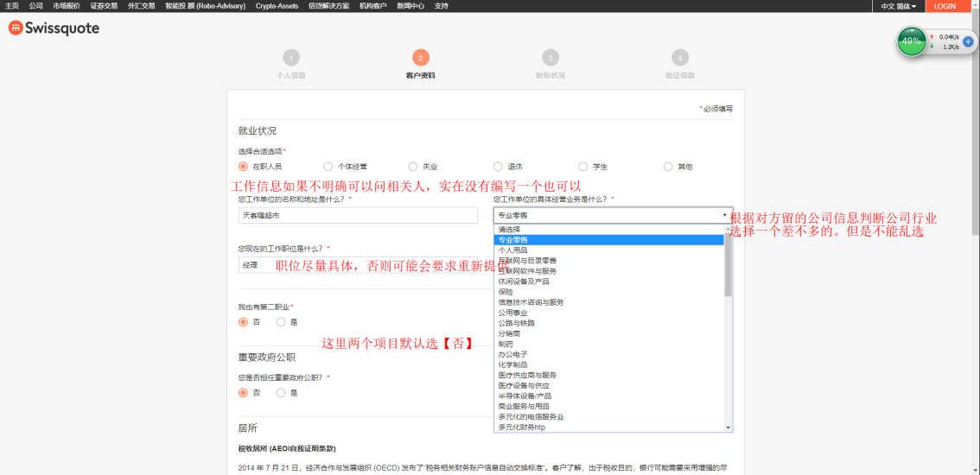Image resolution: width=980 pixels, height=475 pixels.
Task: Go to step 1 个人信息 circle
Action: coord(291,58)
